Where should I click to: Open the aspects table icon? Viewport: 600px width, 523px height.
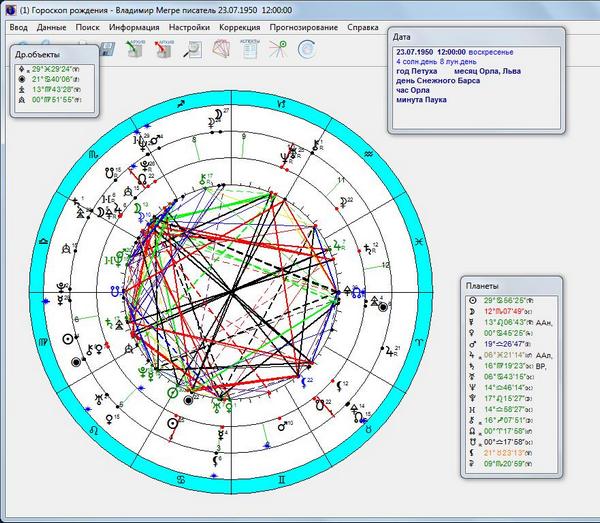(x=249, y=49)
